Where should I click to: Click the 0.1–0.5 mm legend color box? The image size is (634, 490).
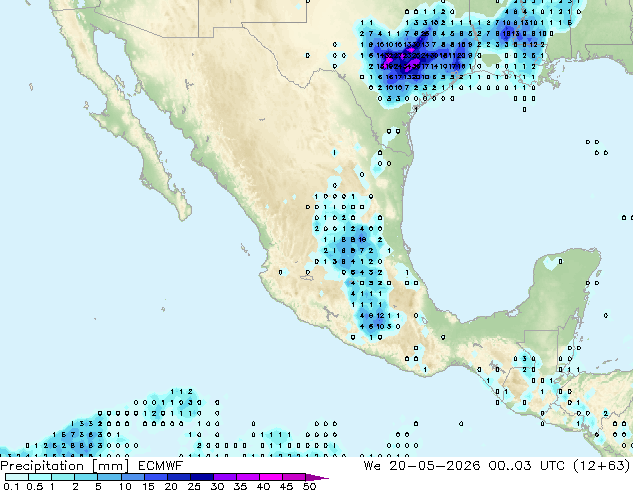[17, 477]
